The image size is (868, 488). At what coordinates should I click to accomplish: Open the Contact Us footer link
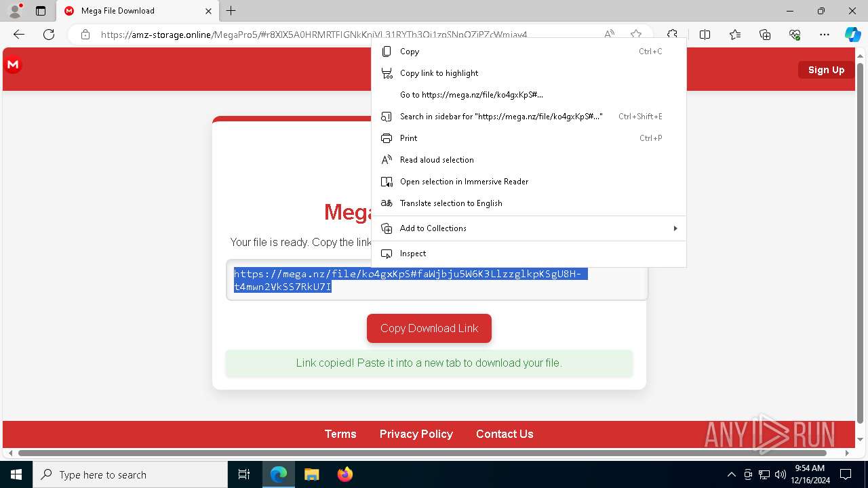coord(505,434)
